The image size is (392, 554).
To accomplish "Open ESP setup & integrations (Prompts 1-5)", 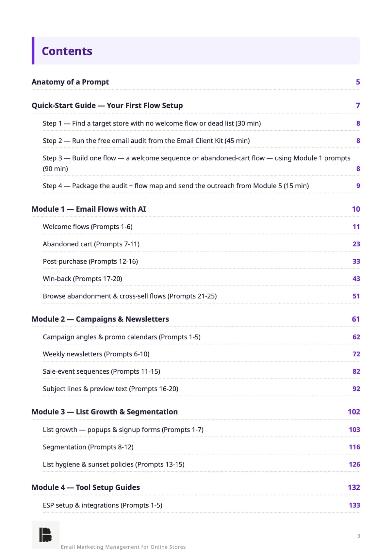I will tap(201, 505).
